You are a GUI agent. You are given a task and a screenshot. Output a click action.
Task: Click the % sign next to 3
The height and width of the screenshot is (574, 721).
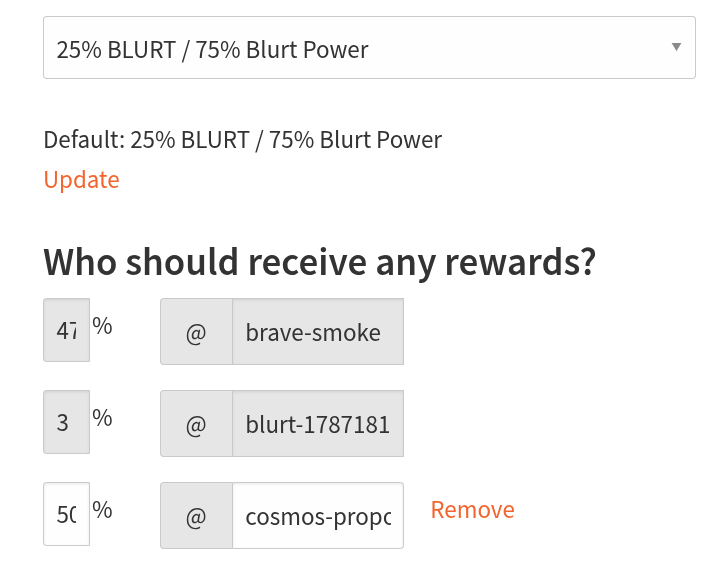point(102,418)
